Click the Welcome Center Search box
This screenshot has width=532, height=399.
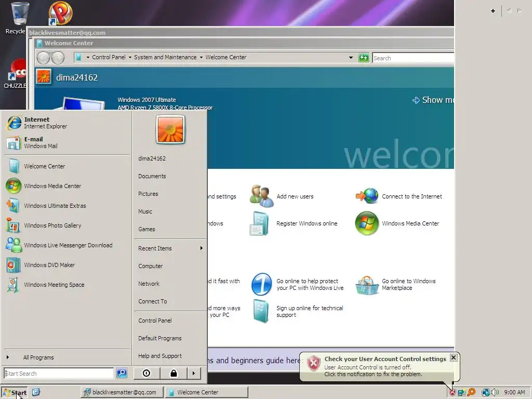click(413, 58)
